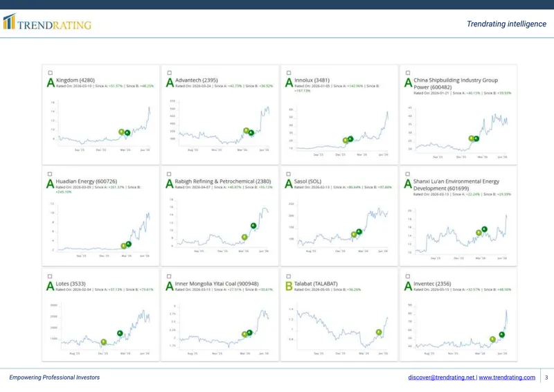Tick the Lotes (3533) checkbox

pos(50,276)
